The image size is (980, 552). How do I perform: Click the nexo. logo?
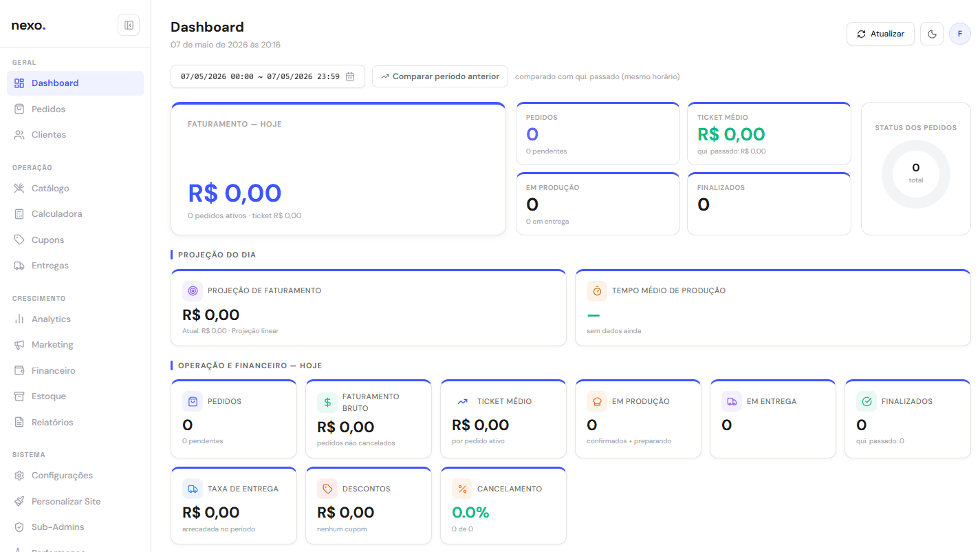(28, 26)
